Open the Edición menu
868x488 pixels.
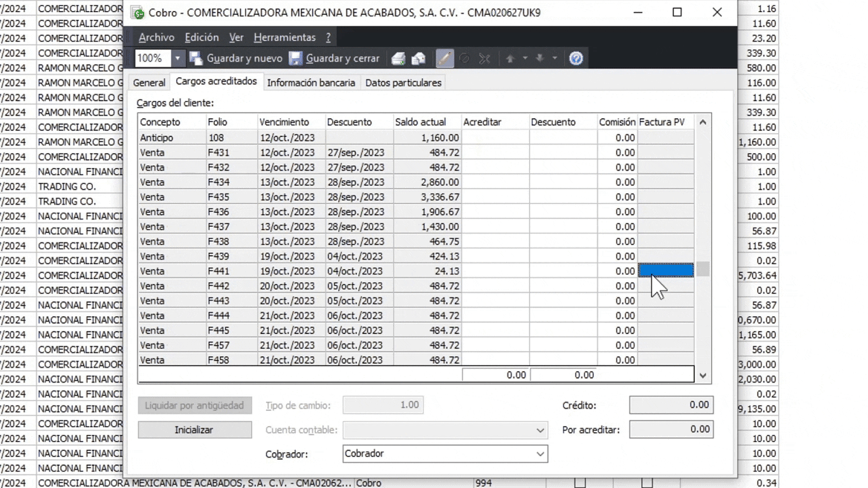tap(201, 37)
